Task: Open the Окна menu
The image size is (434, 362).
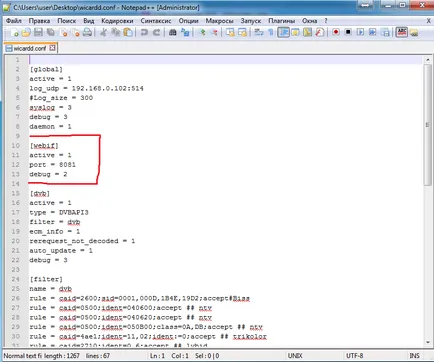Action: point(309,21)
